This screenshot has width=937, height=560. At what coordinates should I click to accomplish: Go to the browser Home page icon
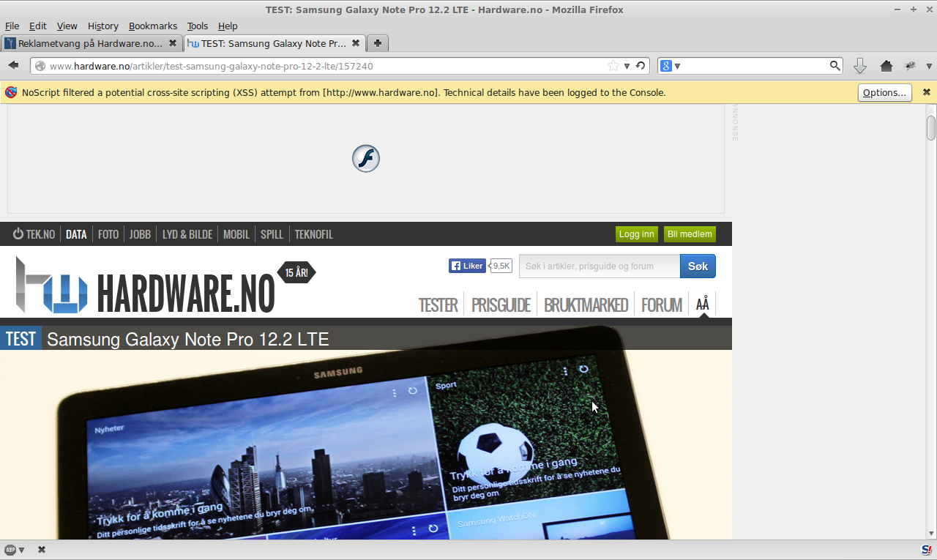pyautogui.click(x=886, y=66)
